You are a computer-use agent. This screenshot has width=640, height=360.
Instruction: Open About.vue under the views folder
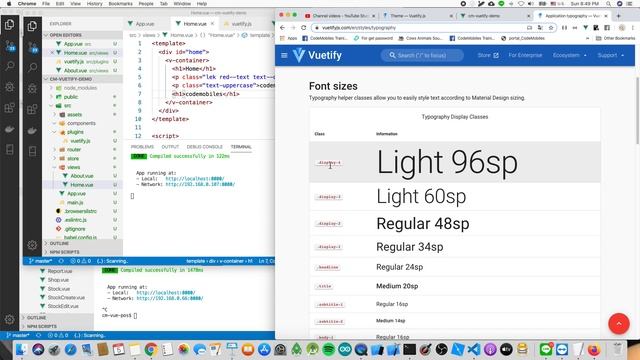point(82,176)
